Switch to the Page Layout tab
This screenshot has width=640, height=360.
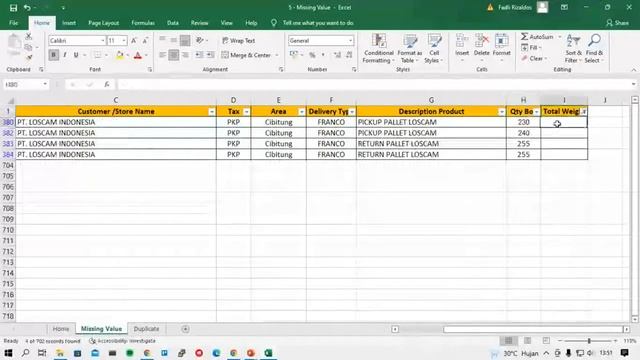(x=104, y=23)
